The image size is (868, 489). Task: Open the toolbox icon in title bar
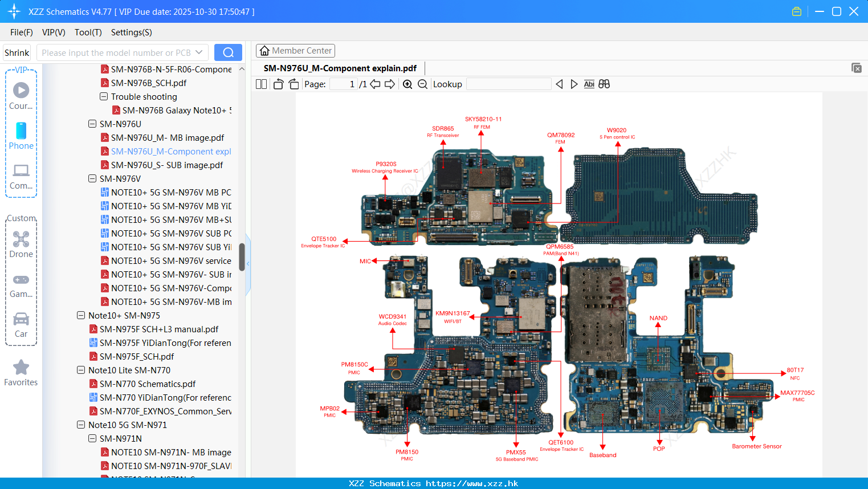pyautogui.click(x=797, y=11)
